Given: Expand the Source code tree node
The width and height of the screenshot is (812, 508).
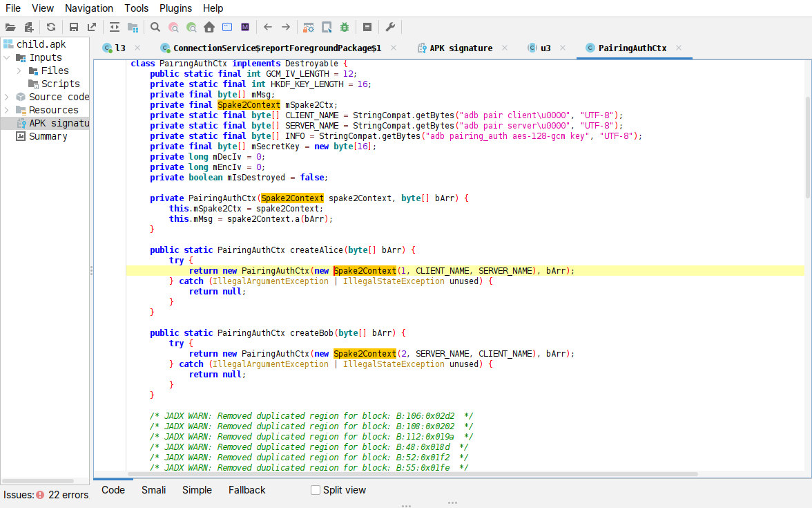Looking at the screenshot, I should (x=7, y=97).
